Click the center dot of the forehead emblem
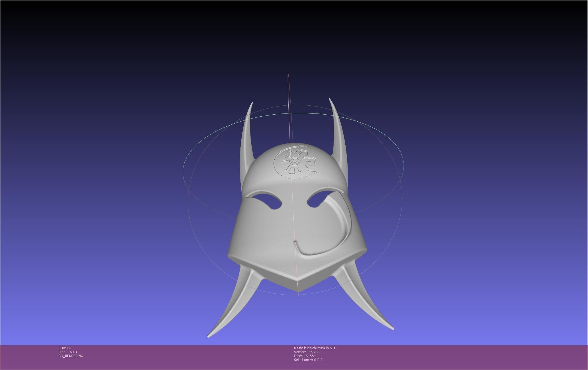This screenshot has height=370, width=588. click(294, 161)
